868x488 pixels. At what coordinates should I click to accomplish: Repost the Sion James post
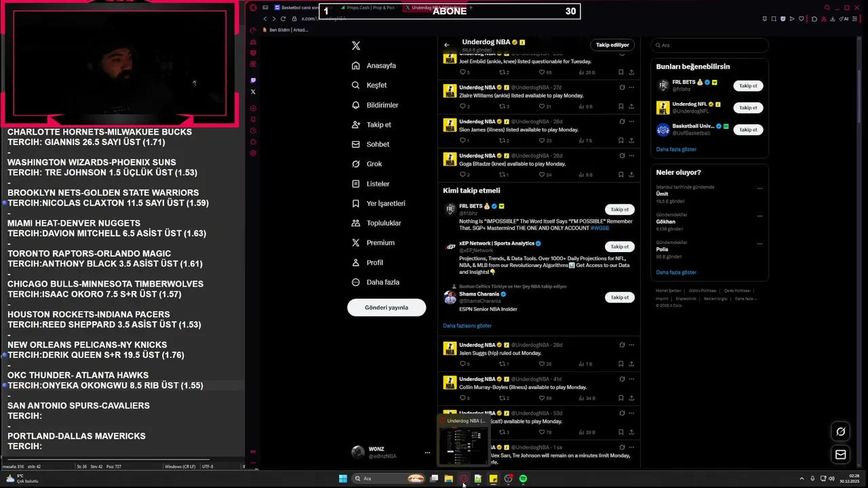pos(502,140)
